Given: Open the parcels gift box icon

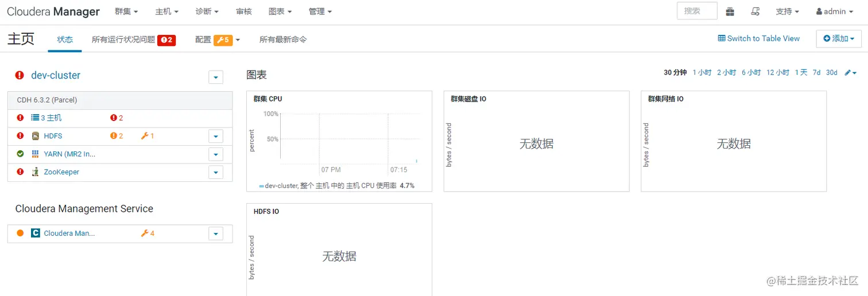Looking at the screenshot, I should (x=730, y=11).
